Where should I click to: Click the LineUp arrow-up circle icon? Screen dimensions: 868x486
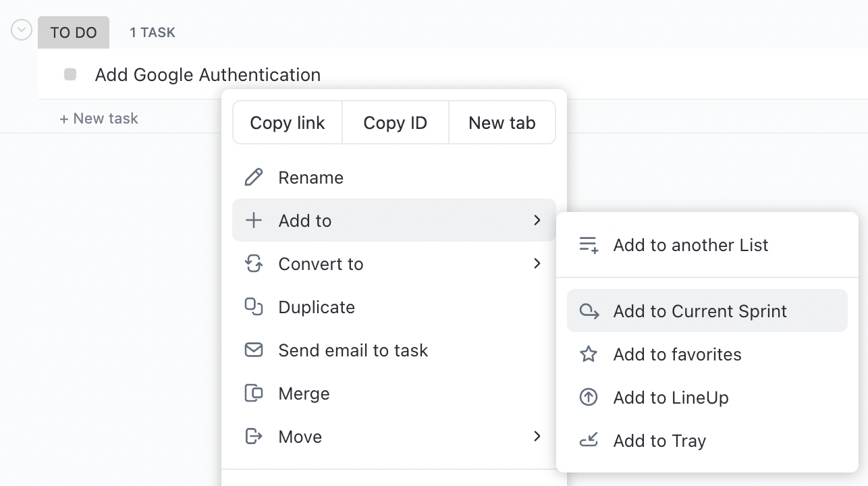tap(589, 398)
